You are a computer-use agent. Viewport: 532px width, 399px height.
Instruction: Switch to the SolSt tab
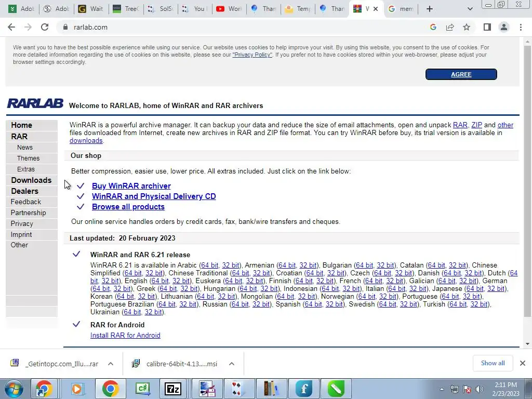(x=160, y=9)
